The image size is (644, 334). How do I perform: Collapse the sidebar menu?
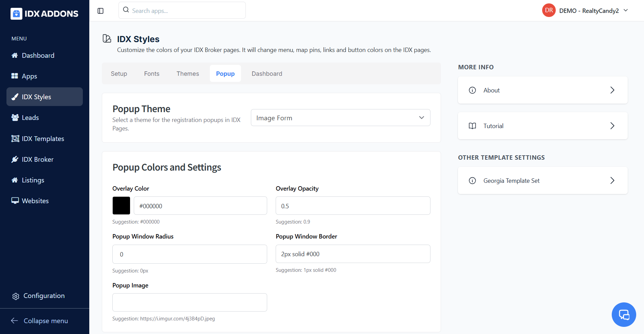click(x=39, y=321)
